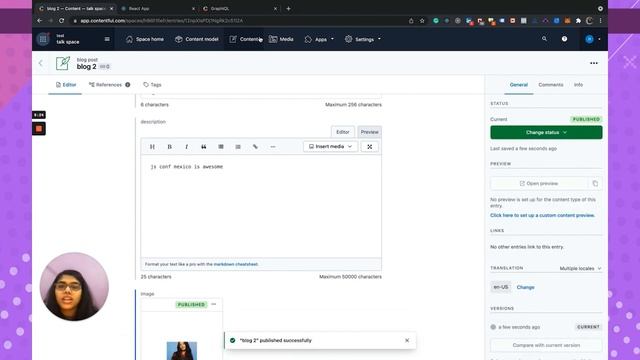Screen dimensions: 640x360
Task: Switch description field to Preview view
Action: pos(369,132)
